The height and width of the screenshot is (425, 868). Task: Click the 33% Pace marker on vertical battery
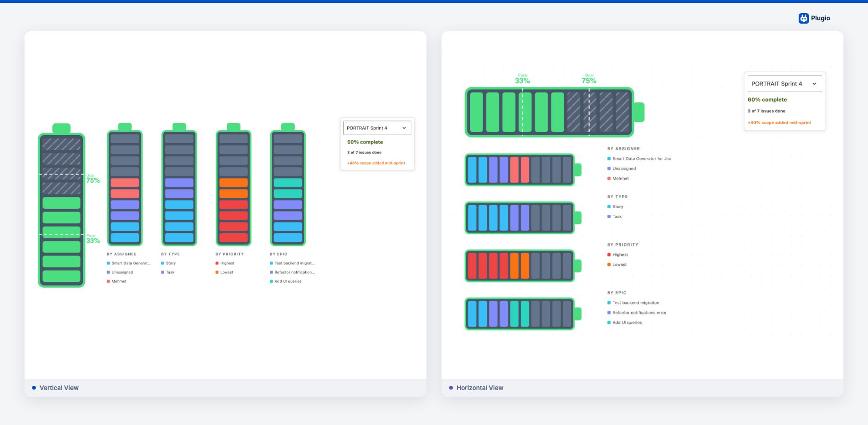tap(93, 240)
